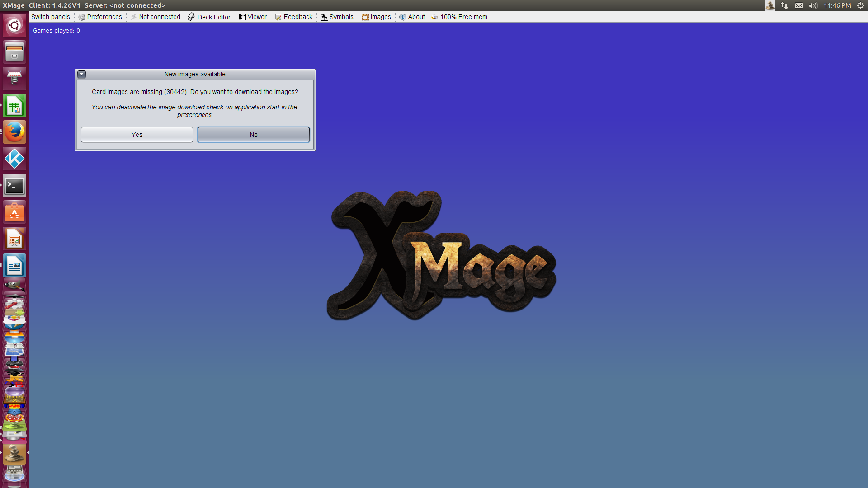
Task: Click the New images available title bar
Action: (195, 74)
